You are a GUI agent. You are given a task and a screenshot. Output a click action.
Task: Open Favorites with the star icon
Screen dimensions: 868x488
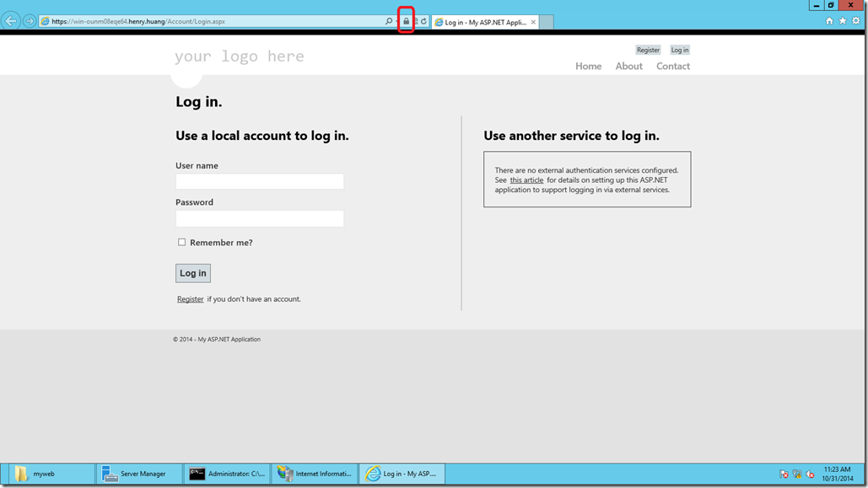click(x=843, y=20)
